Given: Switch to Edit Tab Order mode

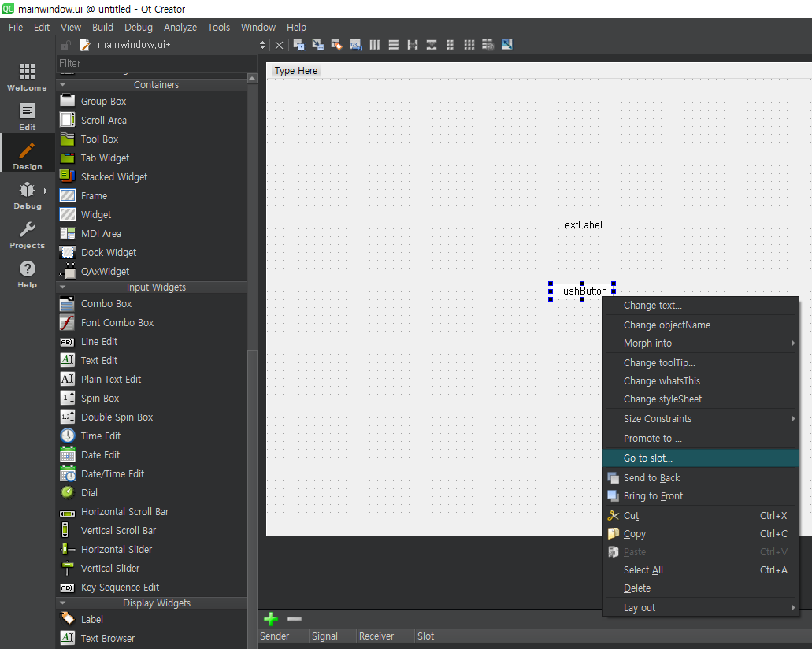Looking at the screenshot, I should pyautogui.click(x=356, y=45).
